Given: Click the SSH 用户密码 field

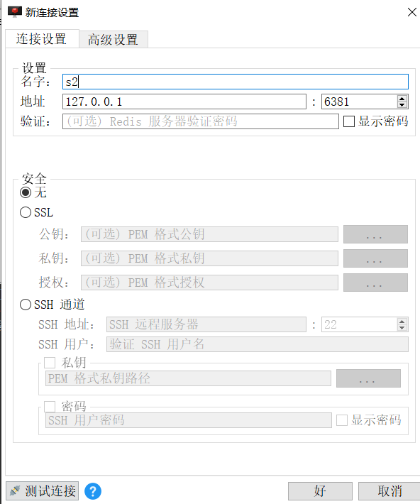Looking at the screenshot, I should coord(189,420).
